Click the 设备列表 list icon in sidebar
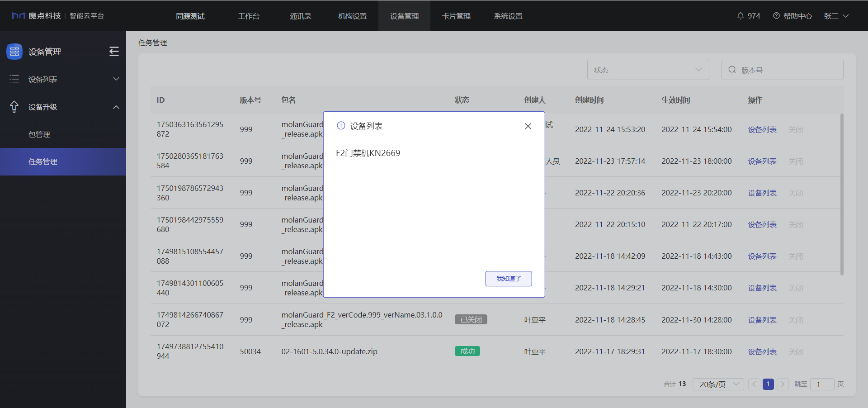Screen dimensions: 868x408 (14, 79)
